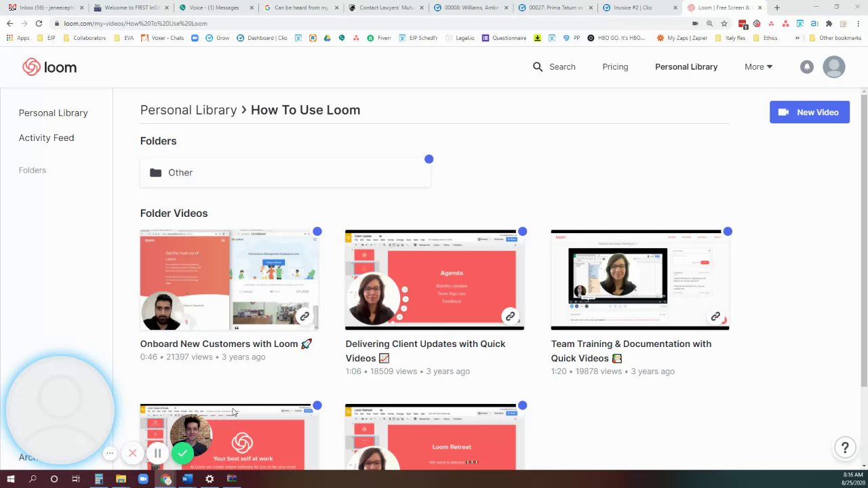The width and height of the screenshot is (868, 488).
Task: Launch Zoom from the taskbar
Action: [x=142, y=479]
